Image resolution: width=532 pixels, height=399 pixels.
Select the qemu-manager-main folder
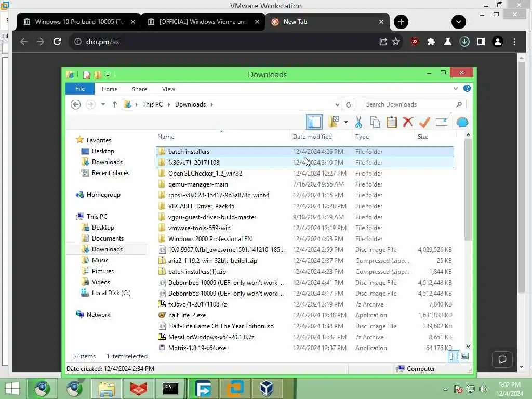(x=304, y=184)
